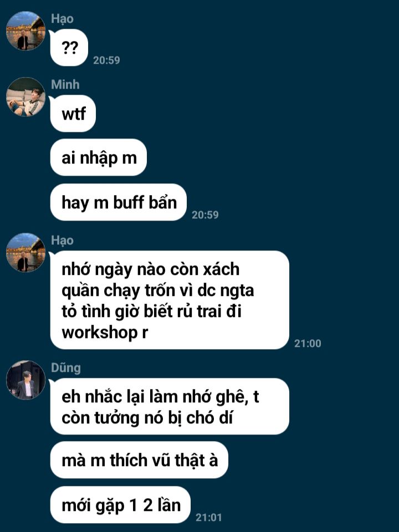This screenshot has height=532, width=399.
Task: Tap the 'hay m buff bẩn' bubble
Action: click(119, 202)
